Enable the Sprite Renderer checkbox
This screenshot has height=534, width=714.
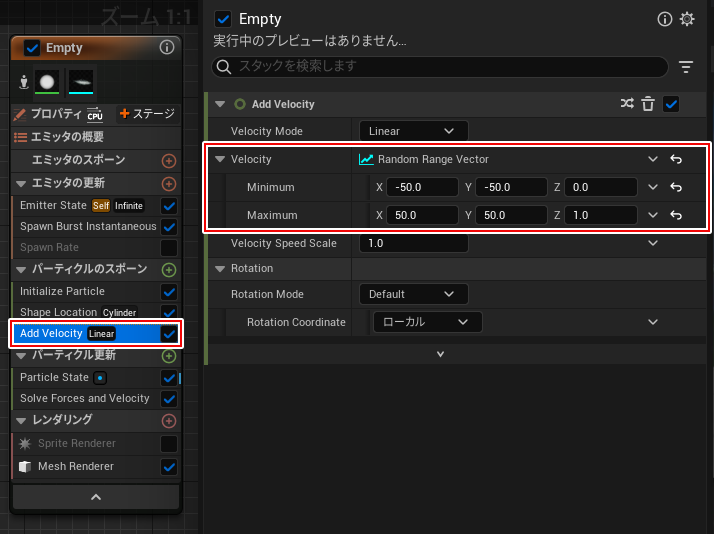(x=169, y=443)
